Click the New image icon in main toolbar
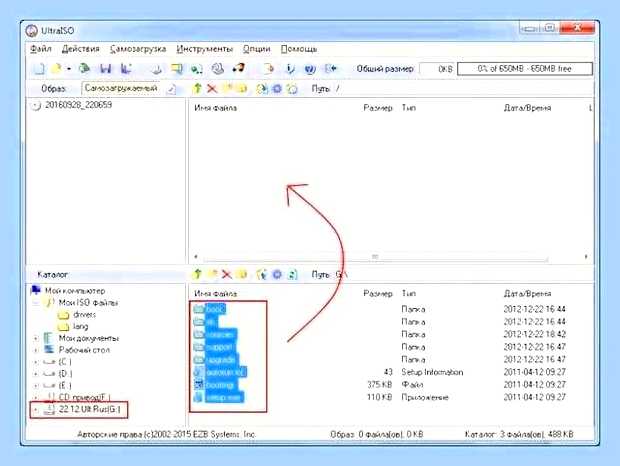 38,69
